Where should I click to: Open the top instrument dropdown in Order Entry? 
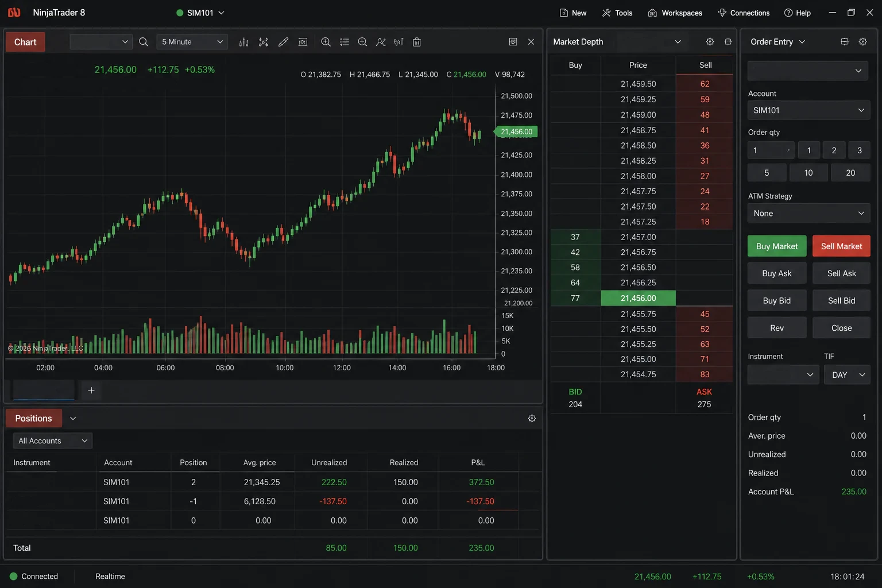[808, 71]
